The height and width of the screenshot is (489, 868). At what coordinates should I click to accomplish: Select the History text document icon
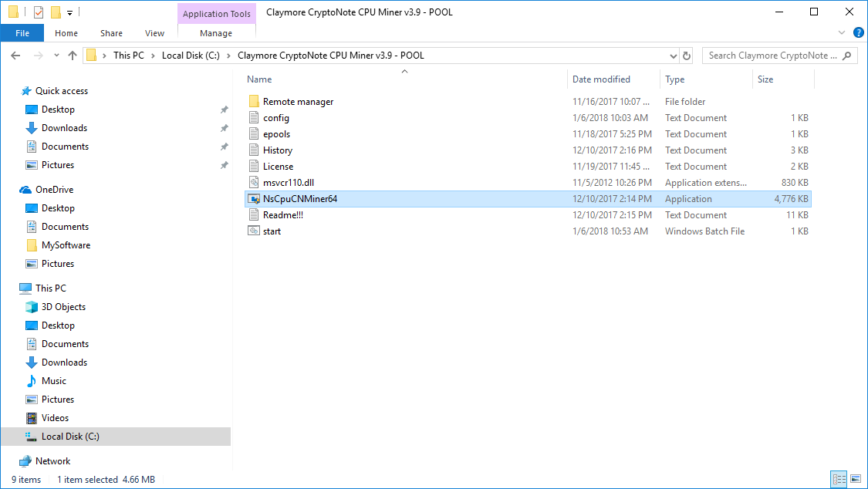[254, 150]
